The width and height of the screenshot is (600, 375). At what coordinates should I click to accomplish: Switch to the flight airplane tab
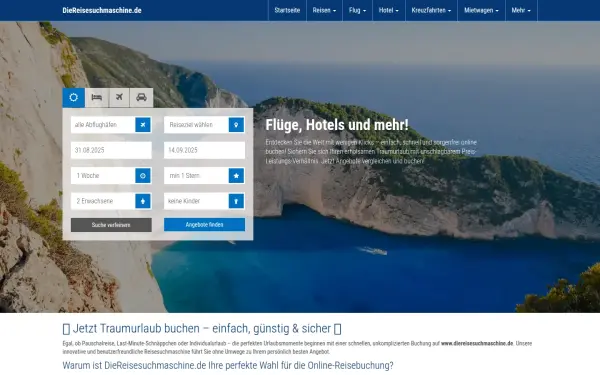coord(119,98)
